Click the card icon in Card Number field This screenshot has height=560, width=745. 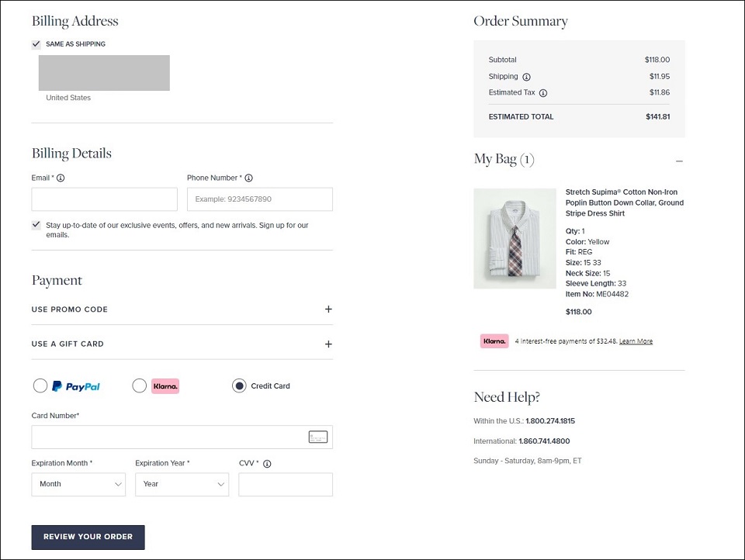coord(317,437)
